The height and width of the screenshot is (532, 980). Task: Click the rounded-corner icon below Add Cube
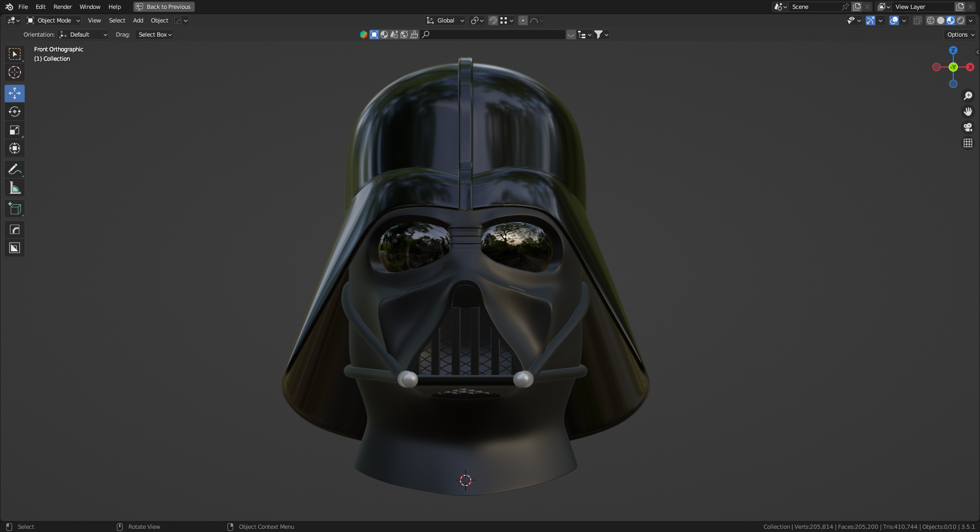[15, 229]
